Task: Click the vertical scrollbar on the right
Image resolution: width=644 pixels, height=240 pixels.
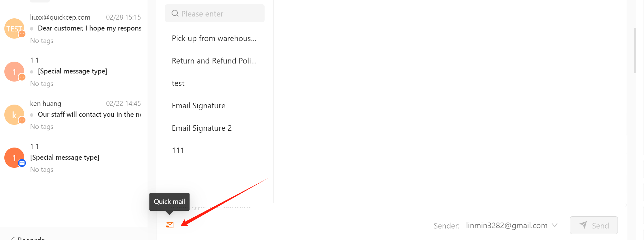Action: point(635,50)
